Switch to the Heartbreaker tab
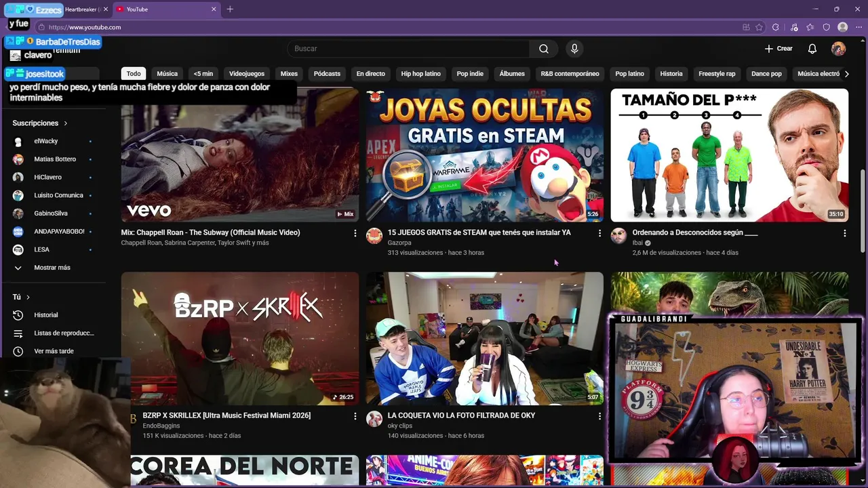 [x=82, y=9]
